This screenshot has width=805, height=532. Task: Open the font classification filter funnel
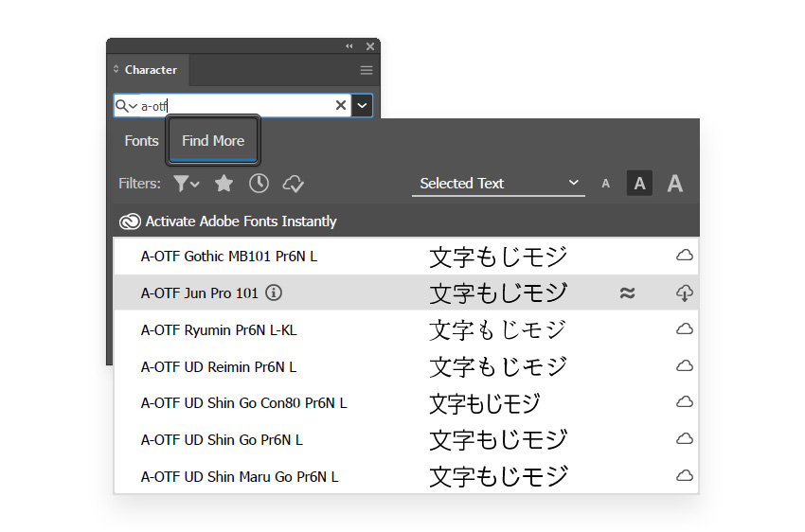186,183
